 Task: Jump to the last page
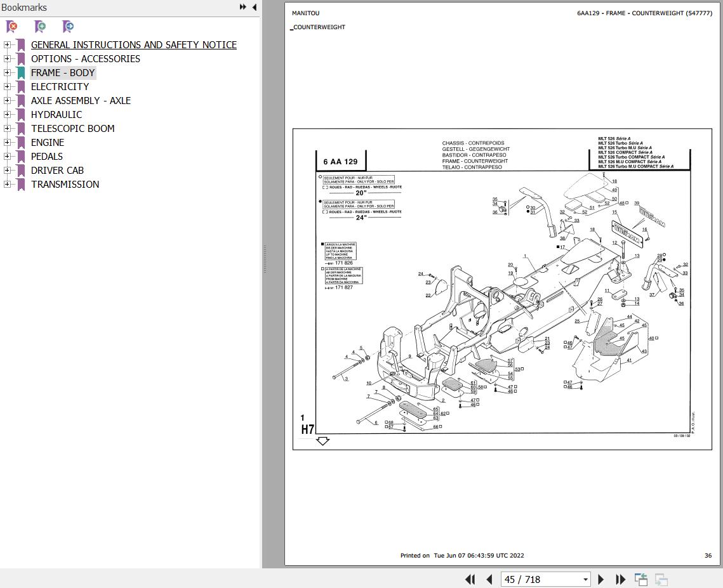[x=621, y=579]
